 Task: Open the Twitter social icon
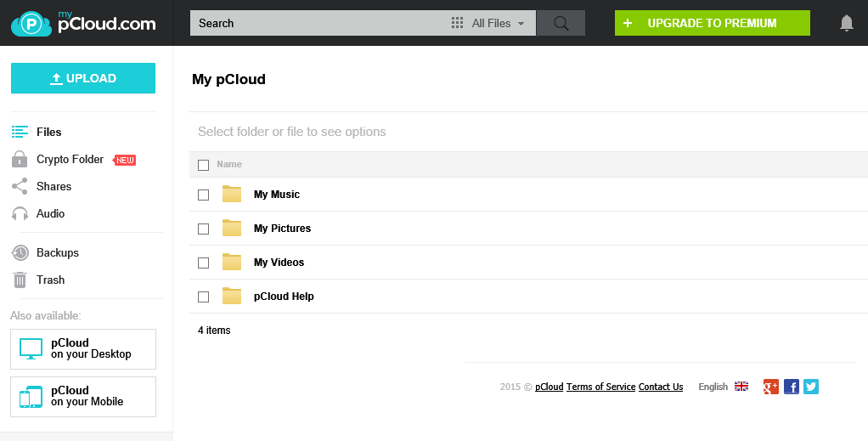pyautogui.click(x=811, y=387)
